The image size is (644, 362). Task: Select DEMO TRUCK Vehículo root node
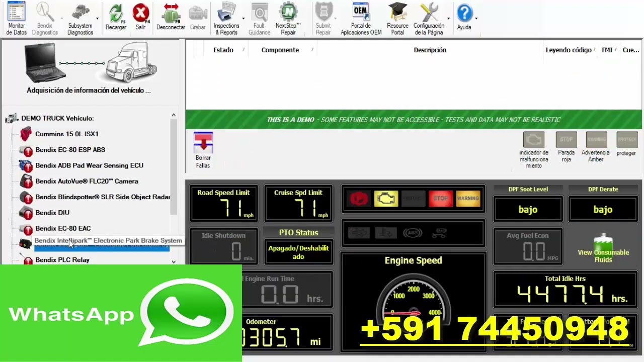click(57, 118)
